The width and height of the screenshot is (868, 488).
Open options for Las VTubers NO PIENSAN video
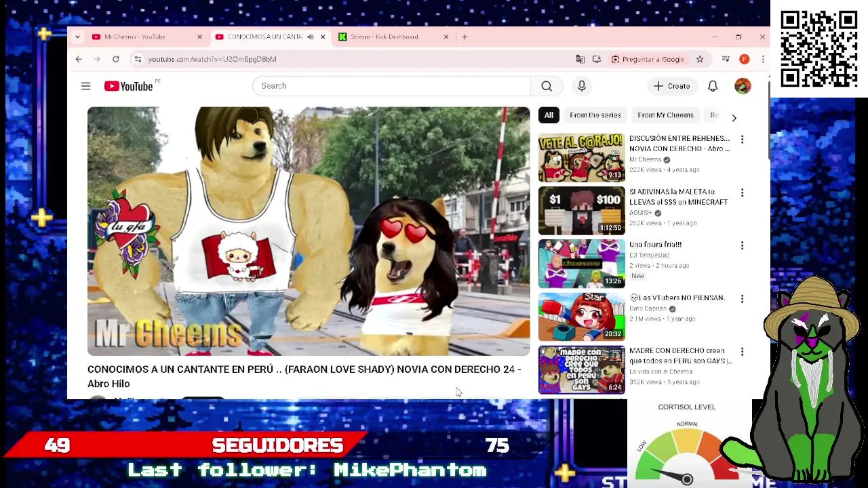[742, 298]
